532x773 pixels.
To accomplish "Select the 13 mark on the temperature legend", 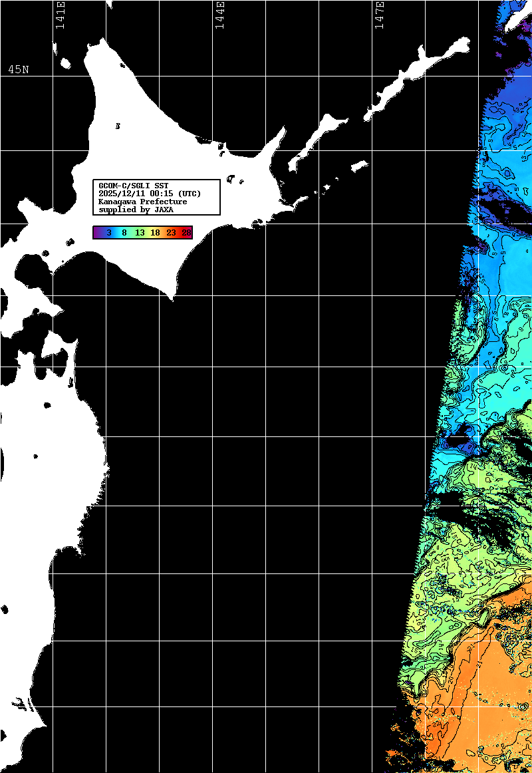I will 140,233.
